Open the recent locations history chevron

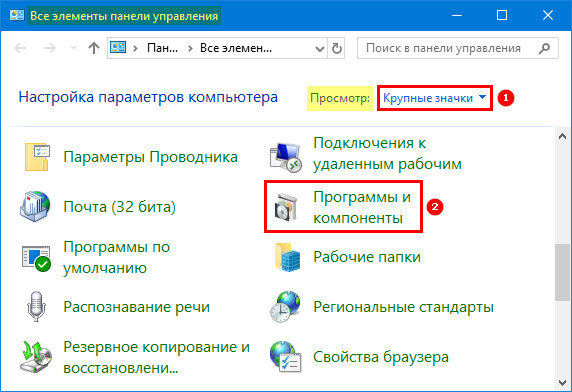pyautogui.click(x=73, y=48)
